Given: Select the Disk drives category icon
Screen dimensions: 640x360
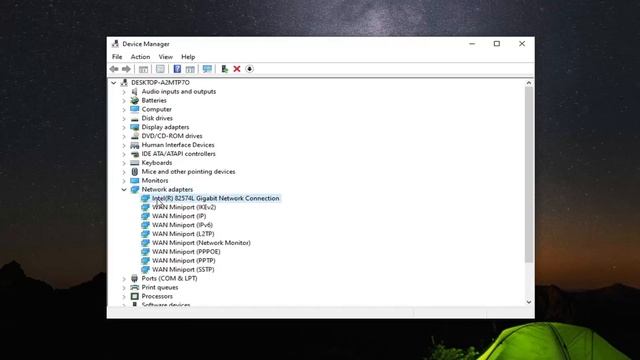Looking at the screenshot, I should point(135,118).
